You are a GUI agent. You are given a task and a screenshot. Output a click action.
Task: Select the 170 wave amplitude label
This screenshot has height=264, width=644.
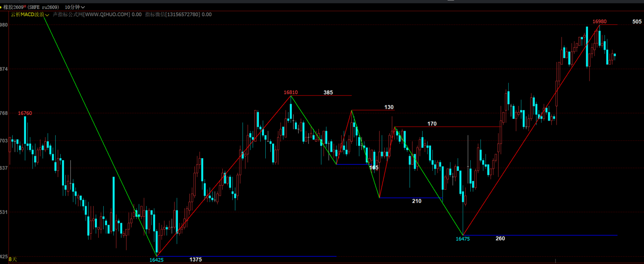pyautogui.click(x=432, y=124)
